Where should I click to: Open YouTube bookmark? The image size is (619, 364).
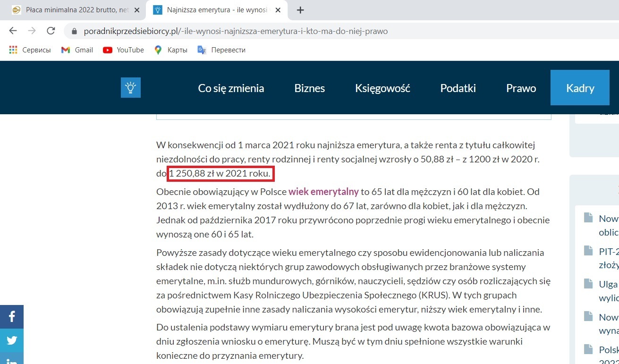coord(123,50)
